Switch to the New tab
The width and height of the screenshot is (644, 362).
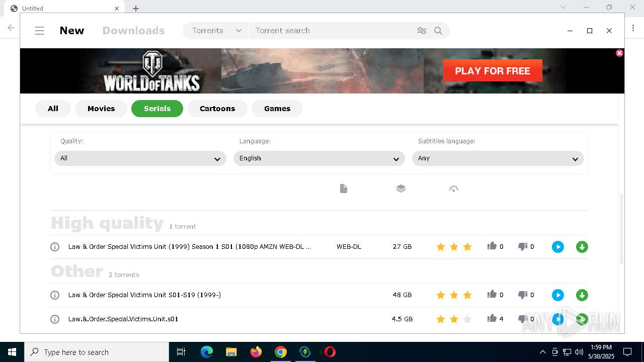click(x=72, y=31)
